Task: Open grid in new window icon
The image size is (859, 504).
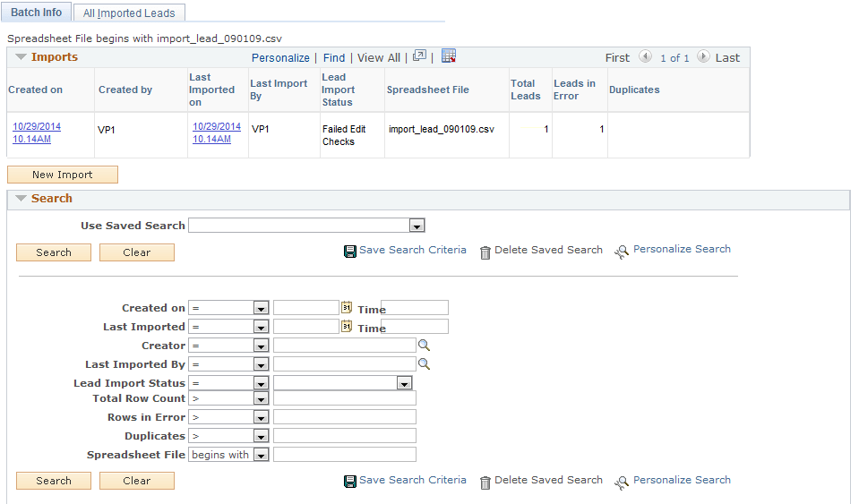Action: [419, 56]
